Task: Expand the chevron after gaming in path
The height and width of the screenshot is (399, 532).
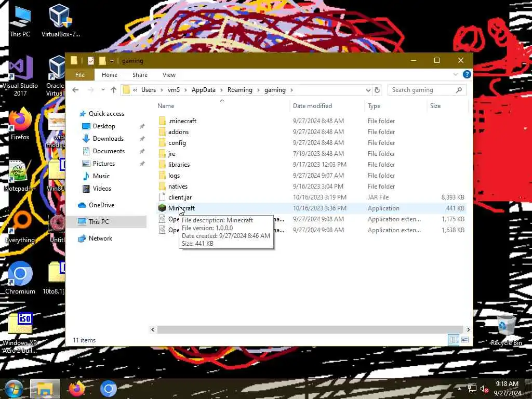Action: point(292,90)
